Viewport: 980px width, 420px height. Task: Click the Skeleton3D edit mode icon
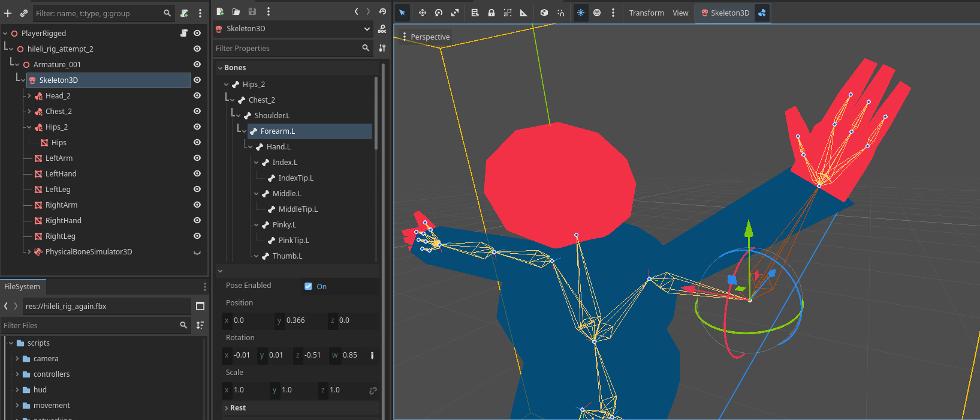point(762,13)
